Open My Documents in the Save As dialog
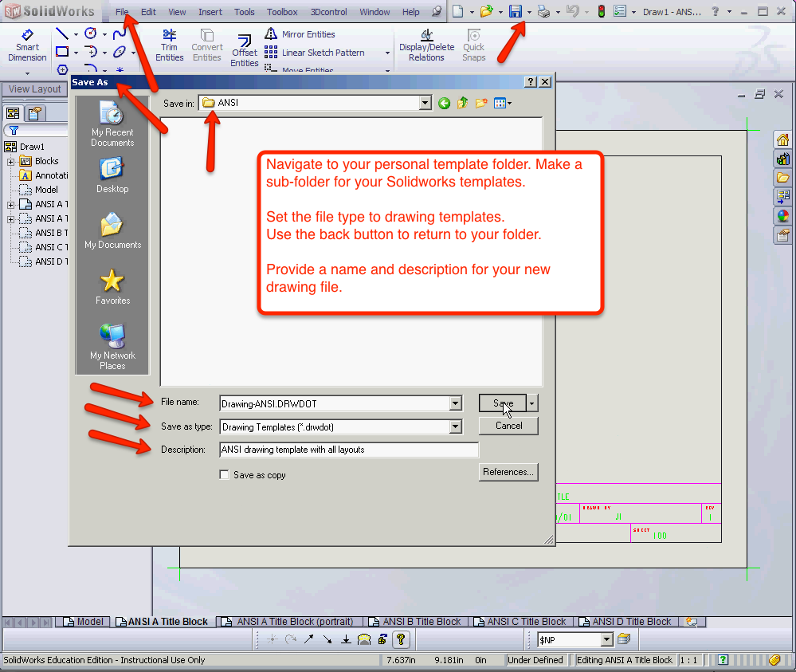The image size is (796, 672). (x=112, y=231)
